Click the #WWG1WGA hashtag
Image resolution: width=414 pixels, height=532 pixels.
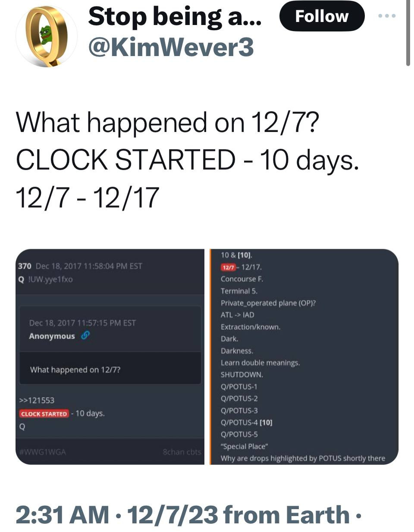[42, 452]
